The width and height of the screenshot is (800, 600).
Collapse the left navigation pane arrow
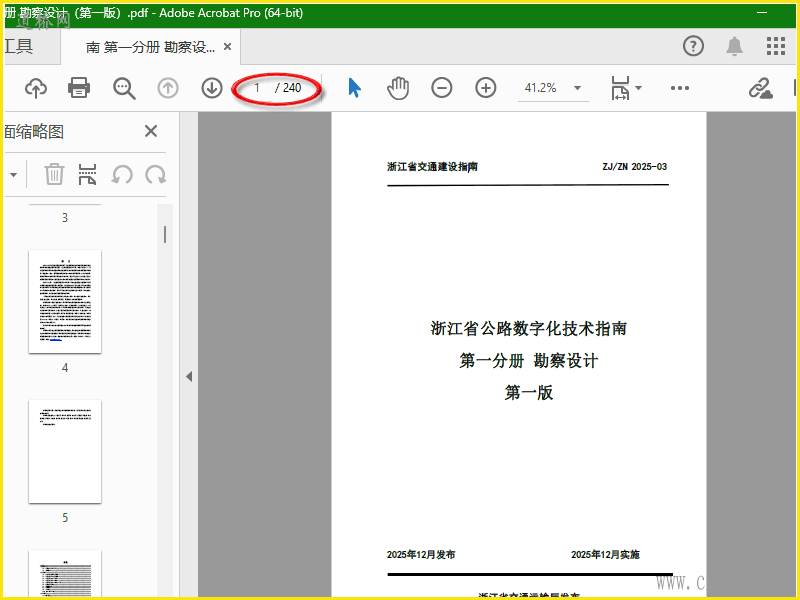pyautogui.click(x=189, y=377)
